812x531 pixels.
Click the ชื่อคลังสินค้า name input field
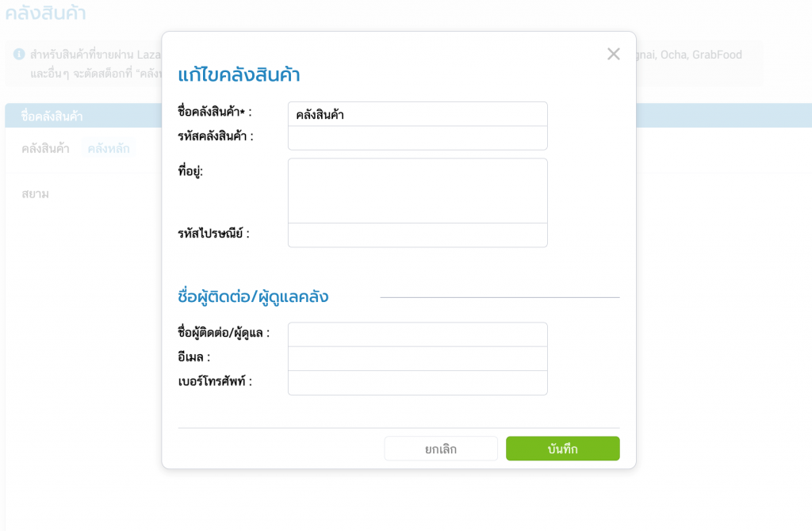pyautogui.click(x=417, y=114)
